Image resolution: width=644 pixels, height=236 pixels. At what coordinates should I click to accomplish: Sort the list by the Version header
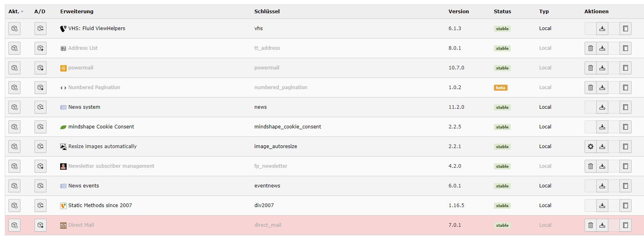tap(459, 11)
